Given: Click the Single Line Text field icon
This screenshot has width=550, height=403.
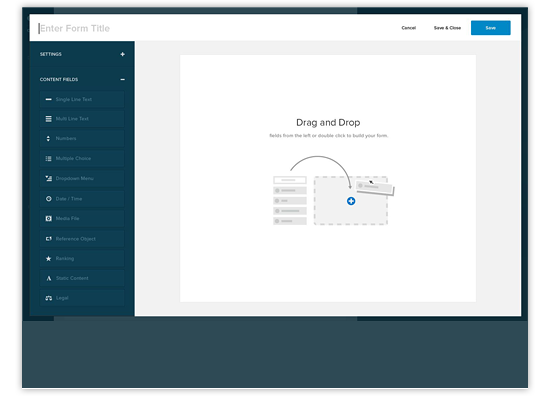Looking at the screenshot, I should [x=48, y=99].
